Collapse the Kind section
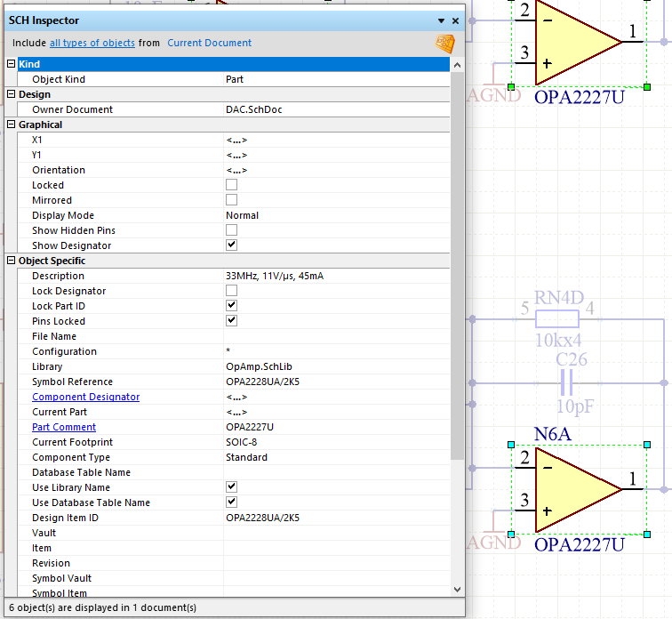The height and width of the screenshot is (619, 672). [x=12, y=64]
